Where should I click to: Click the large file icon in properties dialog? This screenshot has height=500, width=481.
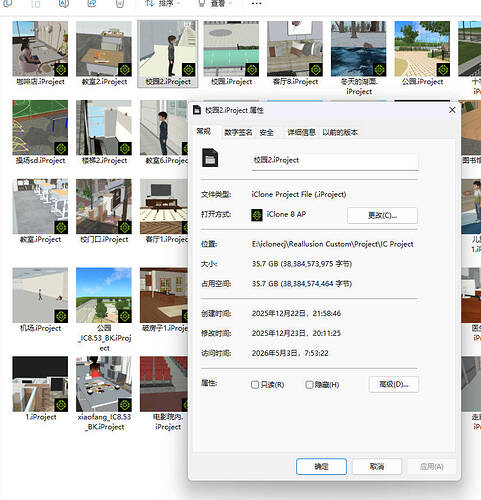click(x=210, y=157)
